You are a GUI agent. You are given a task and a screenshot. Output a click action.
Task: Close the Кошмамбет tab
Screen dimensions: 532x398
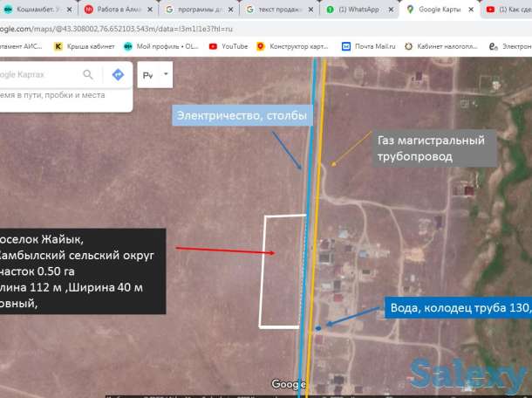(x=69, y=10)
